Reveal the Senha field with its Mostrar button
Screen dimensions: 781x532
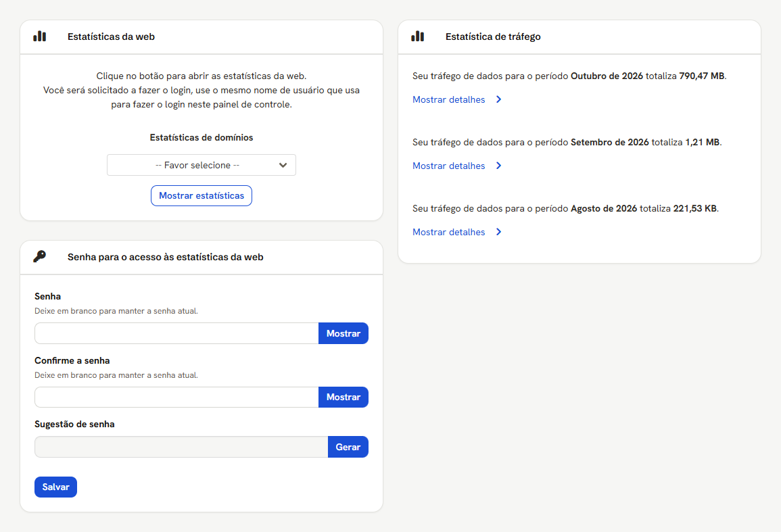point(344,333)
